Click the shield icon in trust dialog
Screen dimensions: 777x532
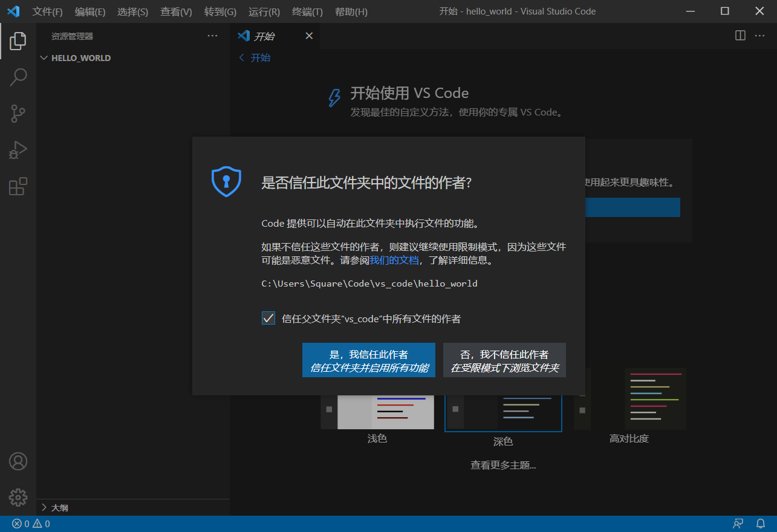(226, 181)
